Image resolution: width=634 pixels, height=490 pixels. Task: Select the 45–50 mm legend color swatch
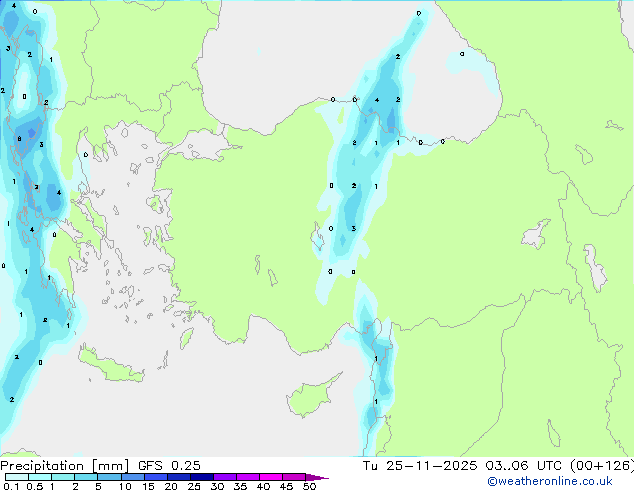294,477
